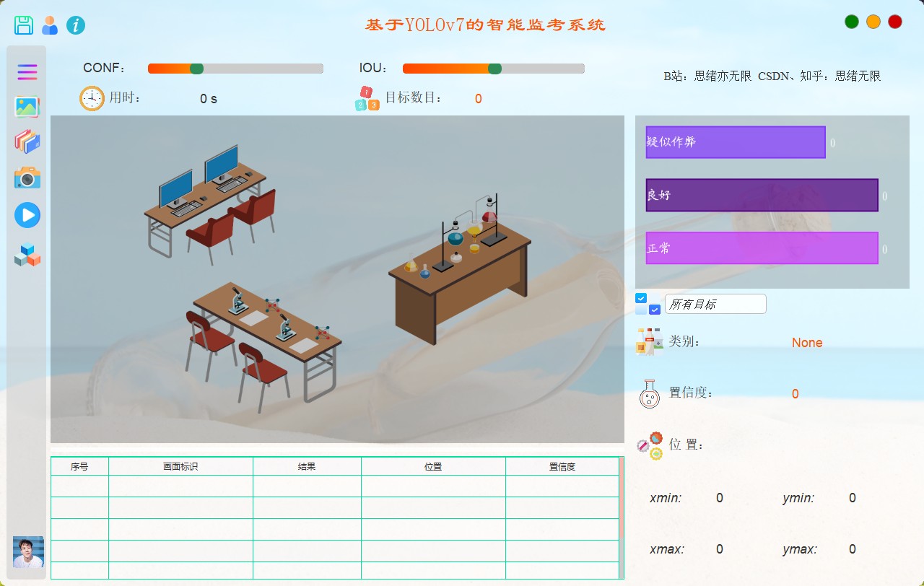Image resolution: width=924 pixels, height=586 pixels.
Task: Click the 疑似作弊 bar
Action: coord(736,142)
